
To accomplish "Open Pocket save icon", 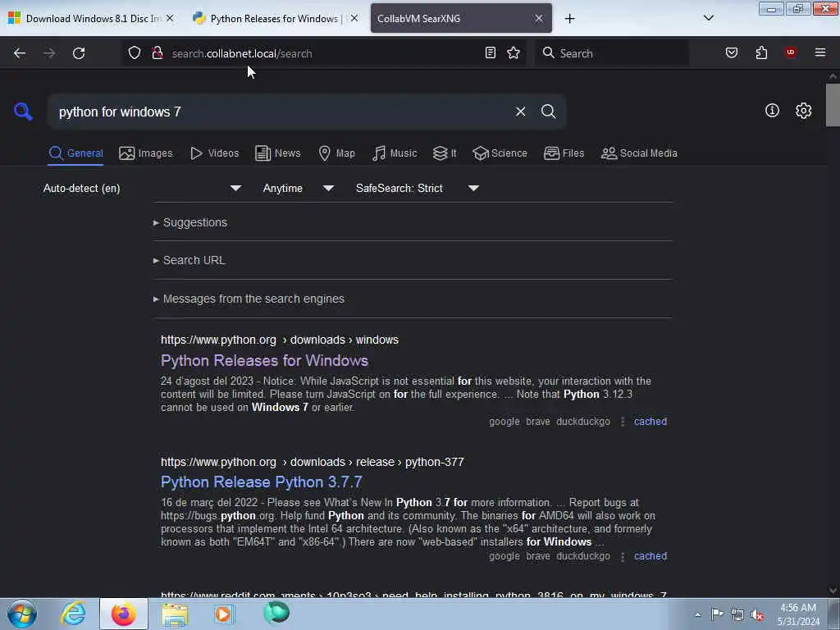I will click(731, 52).
